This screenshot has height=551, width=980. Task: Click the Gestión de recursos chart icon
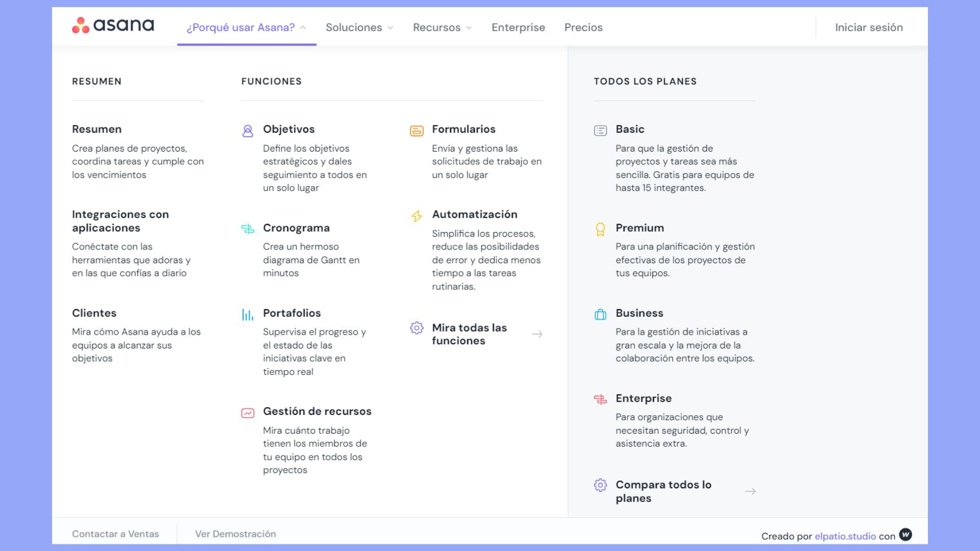click(x=248, y=413)
